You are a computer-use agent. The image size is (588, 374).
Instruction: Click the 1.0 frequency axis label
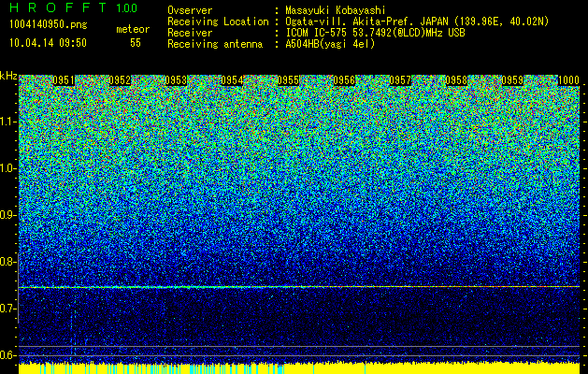tap(7, 168)
